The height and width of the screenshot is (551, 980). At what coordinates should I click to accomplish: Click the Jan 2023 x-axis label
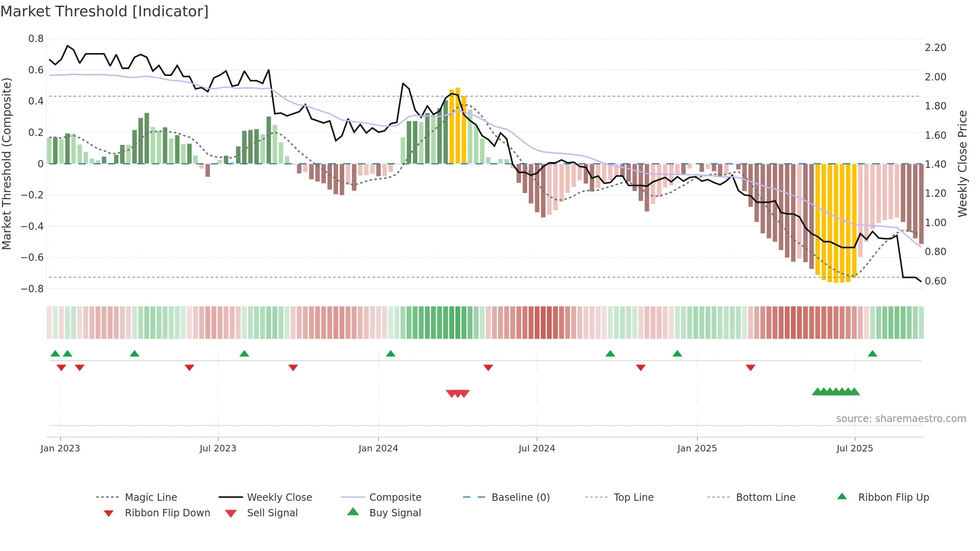(60, 448)
